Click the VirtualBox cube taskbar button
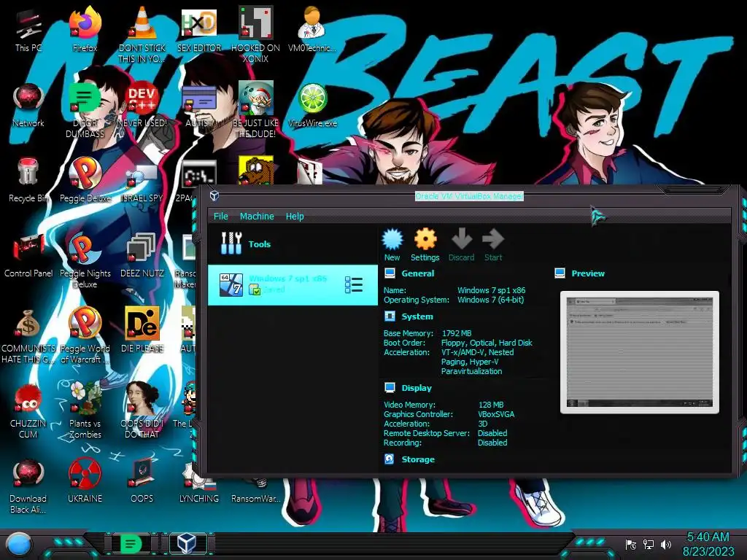Image resolution: width=747 pixels, height=560 pixels. pos(187,543)
